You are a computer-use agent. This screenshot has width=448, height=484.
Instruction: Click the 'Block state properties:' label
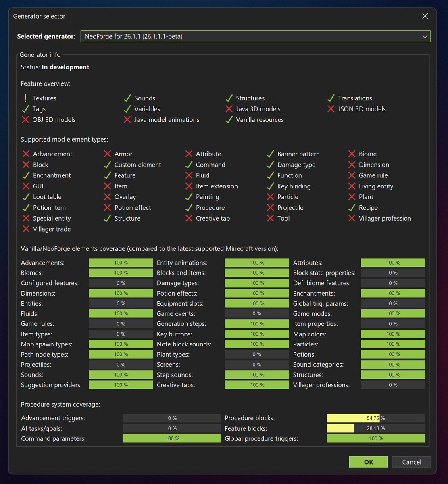tap(324, 273)
